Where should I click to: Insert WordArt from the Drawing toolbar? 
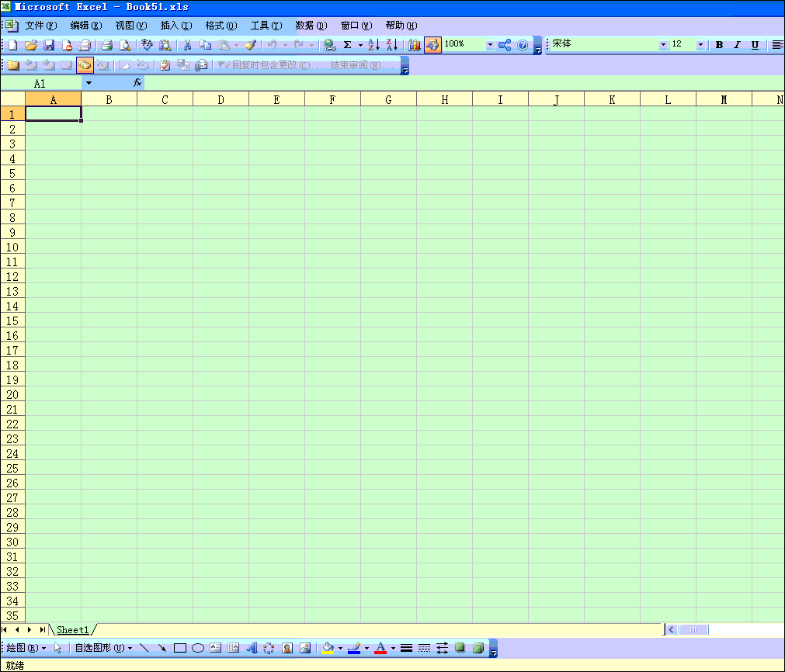coord(250,647)
